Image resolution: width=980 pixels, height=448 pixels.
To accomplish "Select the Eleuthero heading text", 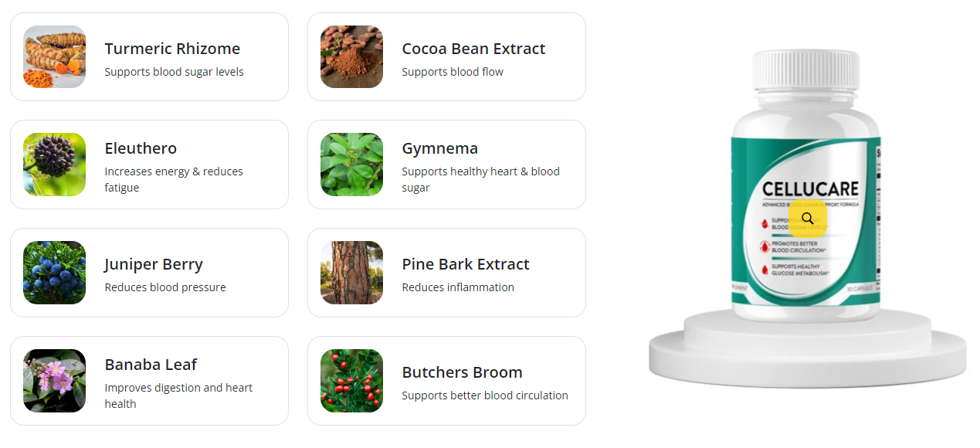I will click(141, 148).
